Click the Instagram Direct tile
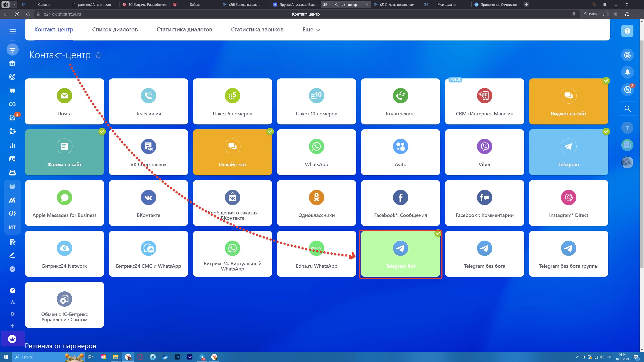644x362 pixels. [569, 203]
